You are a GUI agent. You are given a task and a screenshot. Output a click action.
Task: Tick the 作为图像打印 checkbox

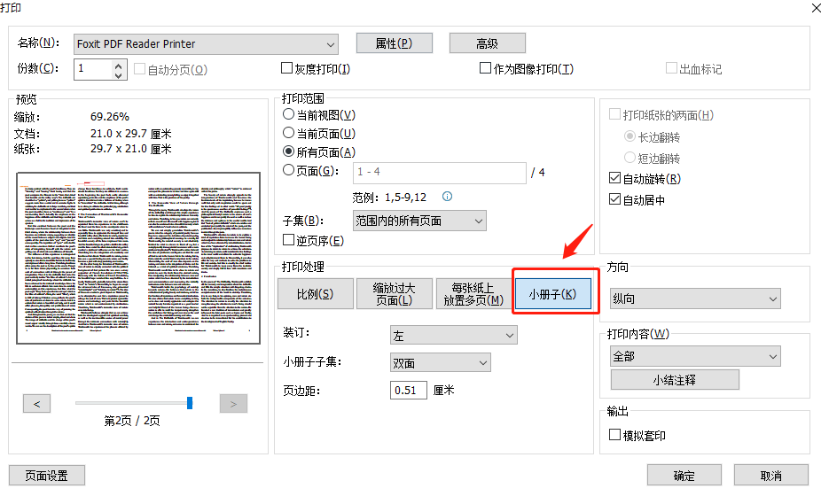point(485,68)
